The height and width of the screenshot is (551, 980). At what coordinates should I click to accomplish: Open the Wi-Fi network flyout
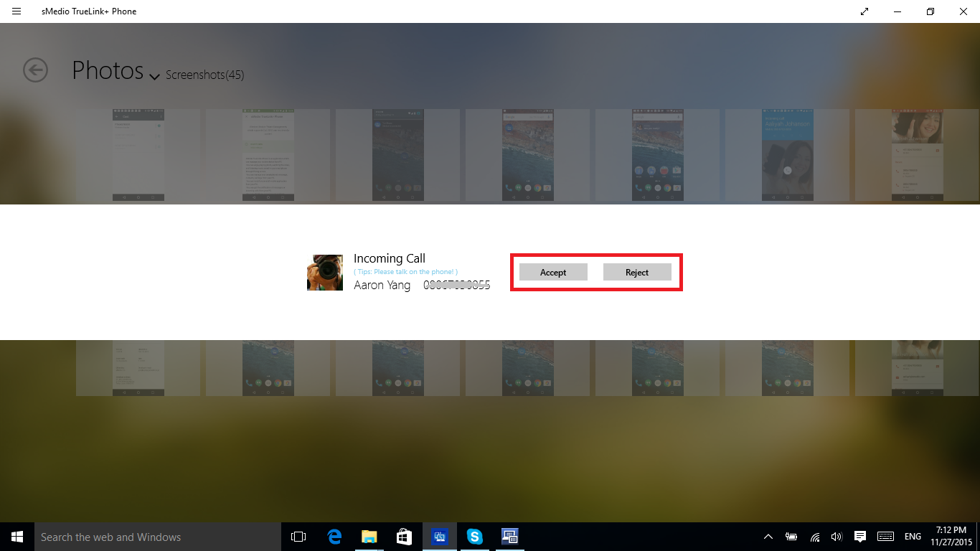(x=815, y=537)
